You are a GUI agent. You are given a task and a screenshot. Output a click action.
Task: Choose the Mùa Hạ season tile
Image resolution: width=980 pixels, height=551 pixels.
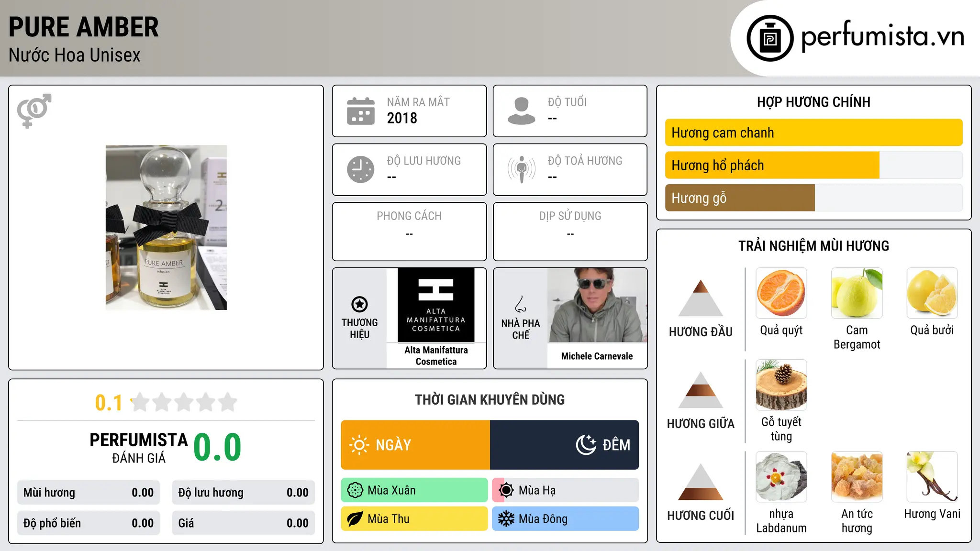coord(566,490)
